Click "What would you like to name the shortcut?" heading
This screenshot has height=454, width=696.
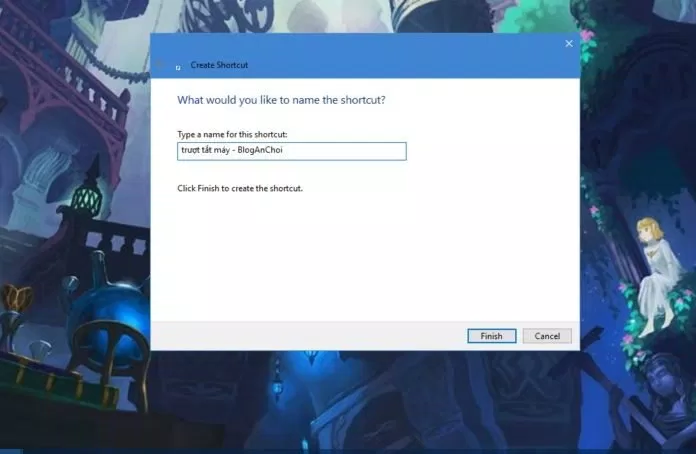point(281,100)
